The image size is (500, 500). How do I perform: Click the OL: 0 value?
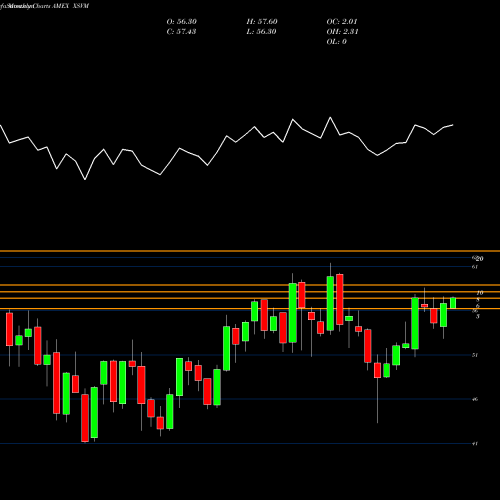pyautogui.click(x=336, y=42)
